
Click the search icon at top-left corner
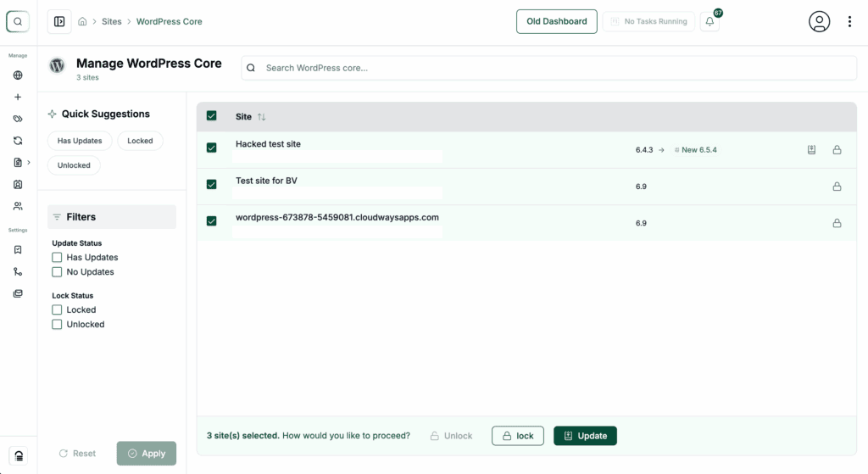click(x=18, y=21)
